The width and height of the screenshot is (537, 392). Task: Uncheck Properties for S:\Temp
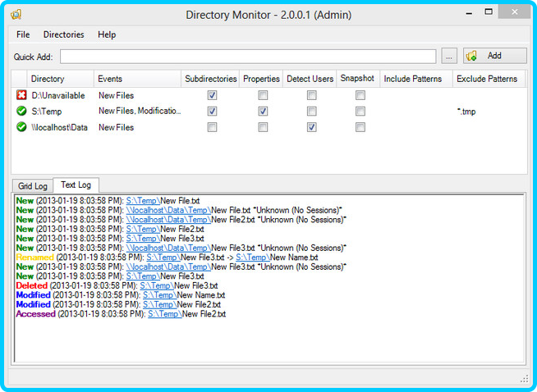[x=263, y=112]
